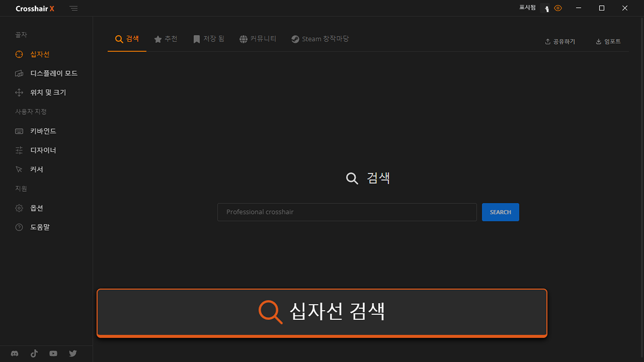Switch to the 추천 tab
Viewport: 644px width, 362px height.
click(166, 39)
